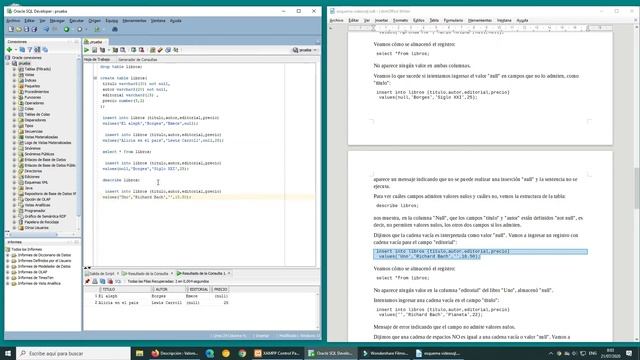Click the New file icon in the main toolbar
The image size is (640, 360).
coord(11,29)
